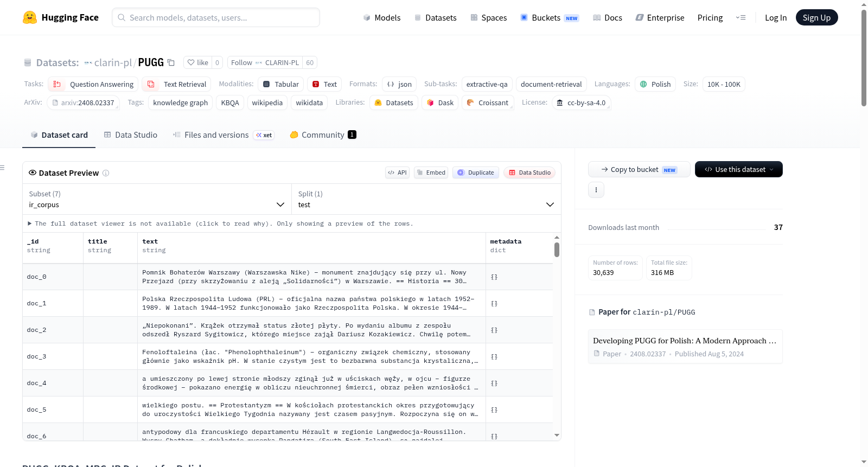Click the wikipedia tag
The width and height of the screenshot is (868, 467).
(267, 103)
